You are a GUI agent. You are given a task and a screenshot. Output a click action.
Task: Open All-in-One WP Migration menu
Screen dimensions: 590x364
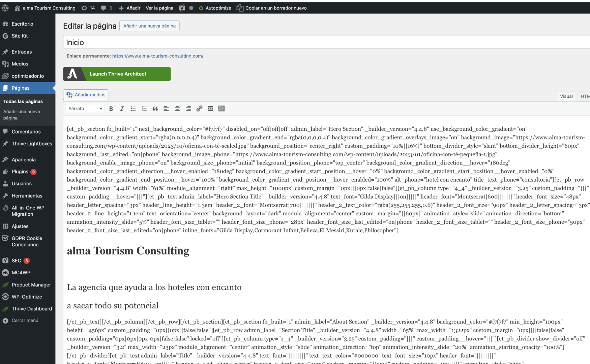[28, 211]
